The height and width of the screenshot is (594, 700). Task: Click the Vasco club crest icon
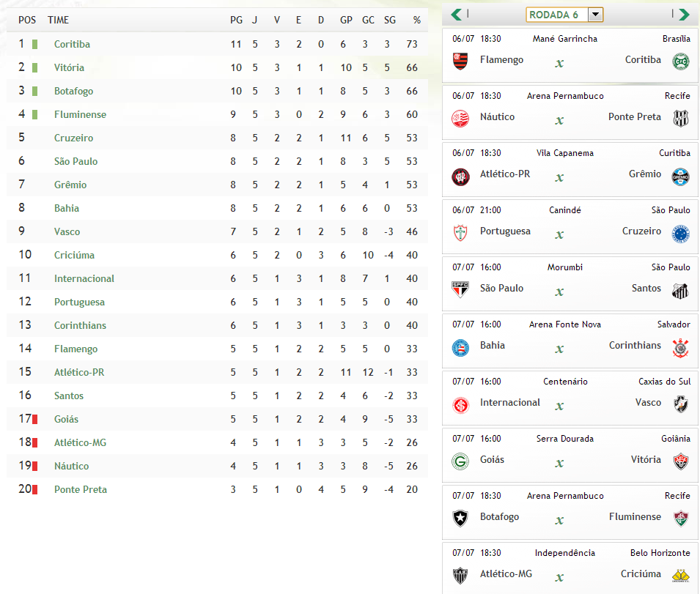681,404
